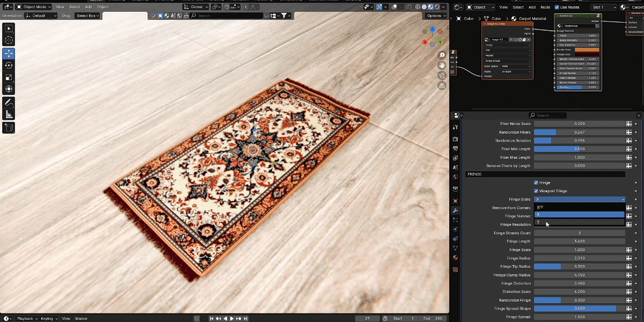Viewport: 644px width, 322px height.
Task: Choose the Y option in the Fringe Sides list
Action: coord(579,222)
